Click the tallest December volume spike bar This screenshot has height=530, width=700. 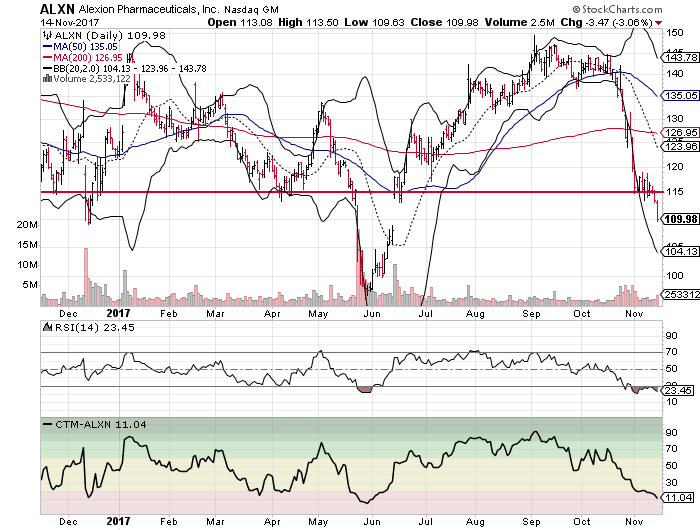click(x=86, y=277)
